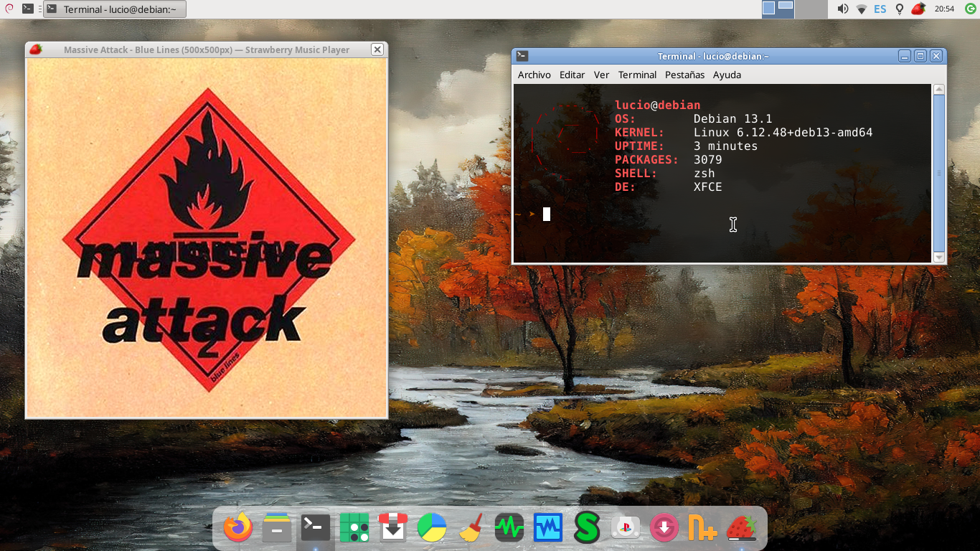The width and height of the screenshot is (980, 551).
Task: Open the file manager from the dock
Action: tap(277, 528)
